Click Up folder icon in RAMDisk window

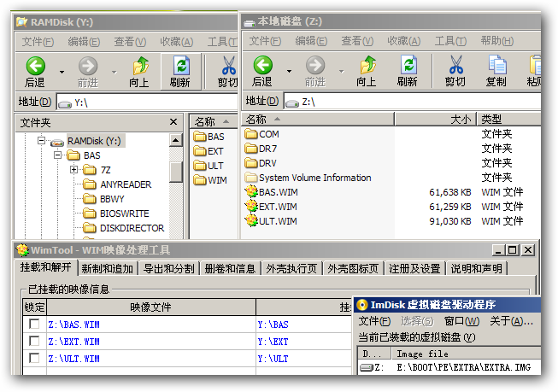tap(140, 66)
